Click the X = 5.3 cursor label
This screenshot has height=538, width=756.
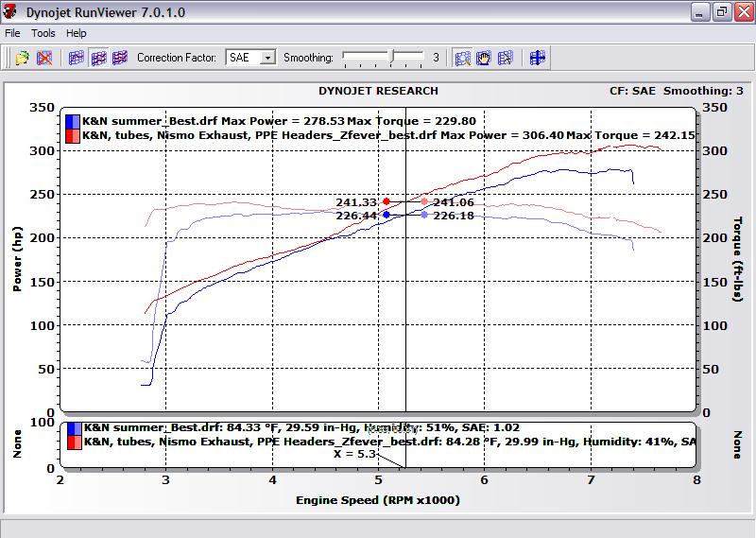353,454
